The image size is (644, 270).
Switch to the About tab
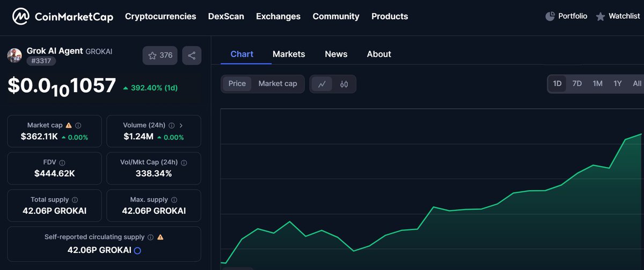pos(379,54)
